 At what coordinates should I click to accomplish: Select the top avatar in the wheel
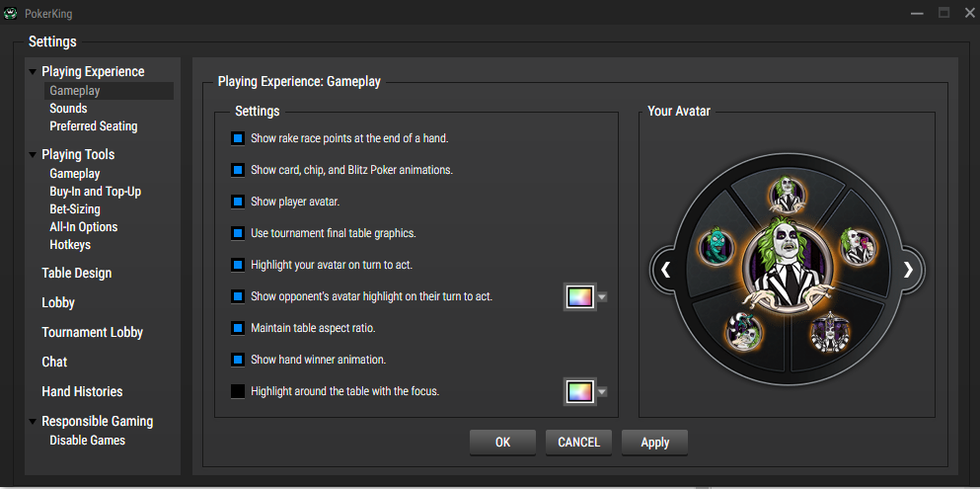point(786,193)
